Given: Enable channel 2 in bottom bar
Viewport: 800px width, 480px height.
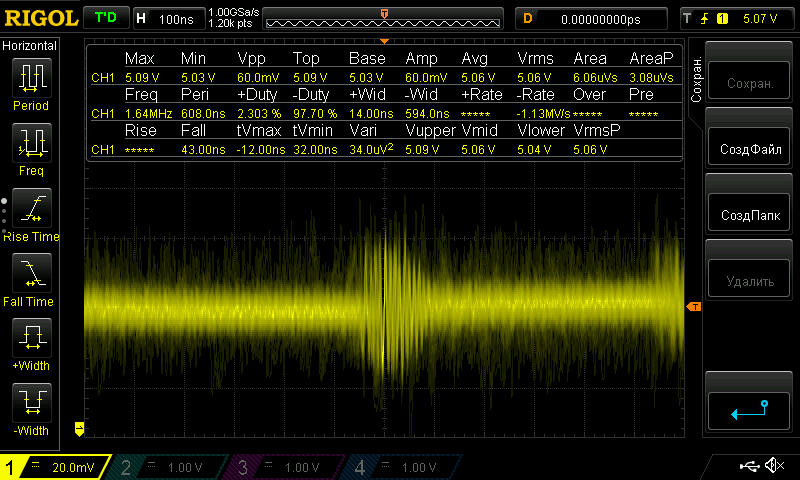Looking at the screenshot, I should point(172,467).
